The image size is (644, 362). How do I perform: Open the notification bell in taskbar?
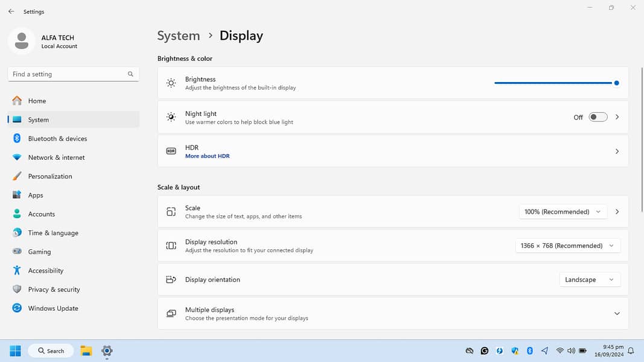tap(631, 351)
